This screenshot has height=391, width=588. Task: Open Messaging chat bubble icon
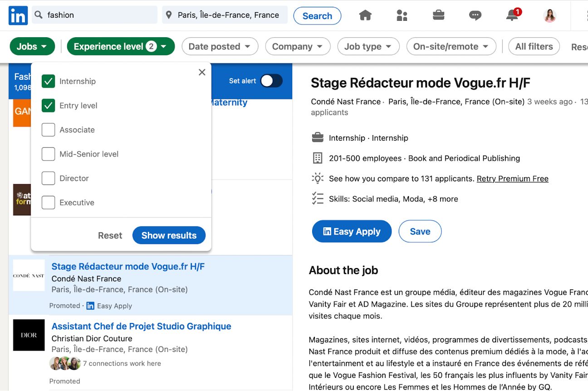475,15
